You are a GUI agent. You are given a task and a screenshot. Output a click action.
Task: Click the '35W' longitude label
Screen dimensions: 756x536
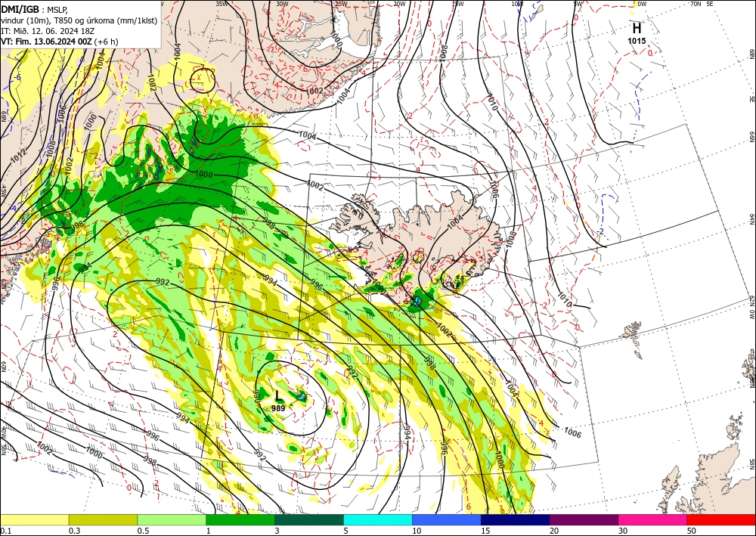pos(222,4)
